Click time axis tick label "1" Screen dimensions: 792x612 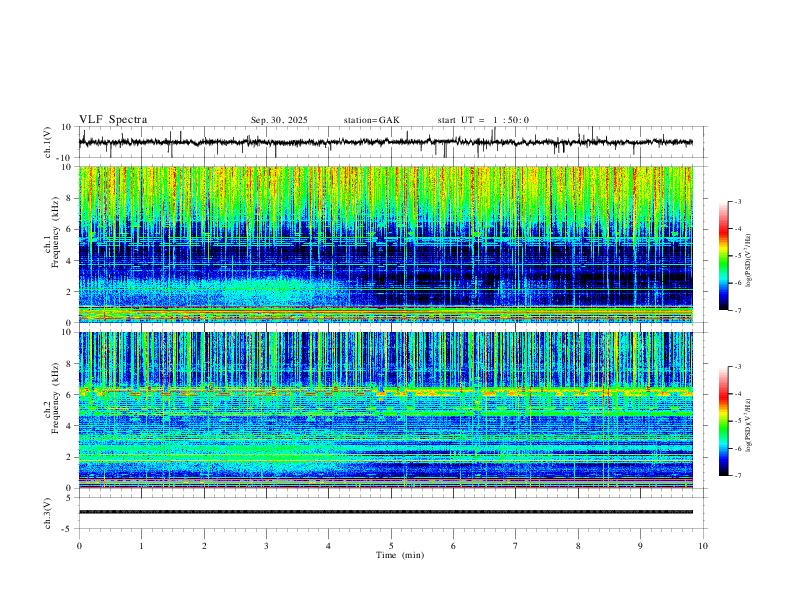click(141, 546)
